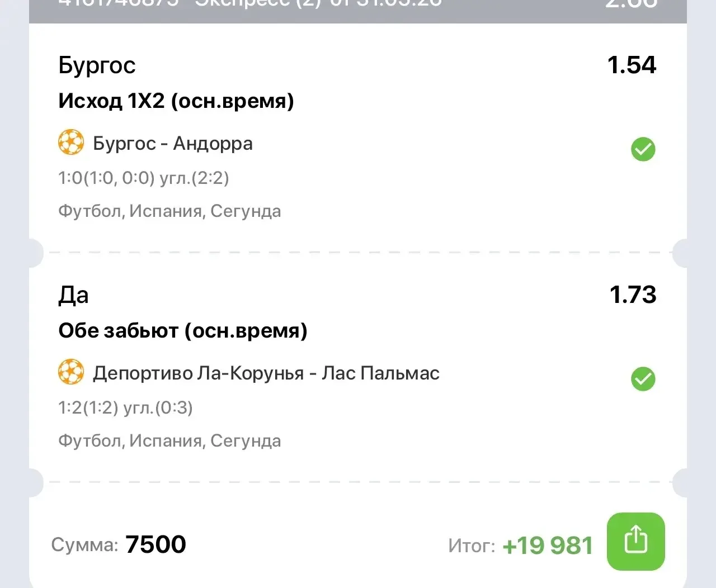This screenshot has width=716, height=588.
Task: Tap the stake amount 7500
Action: click(156, 544)
